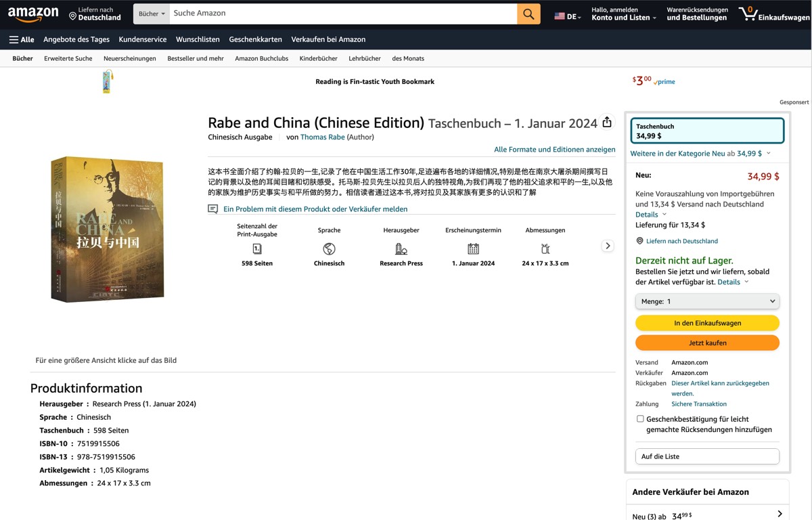Click the globe language icon above Chinesisch
This screenshot has height=520, width=812.
[x=329, y=248]
